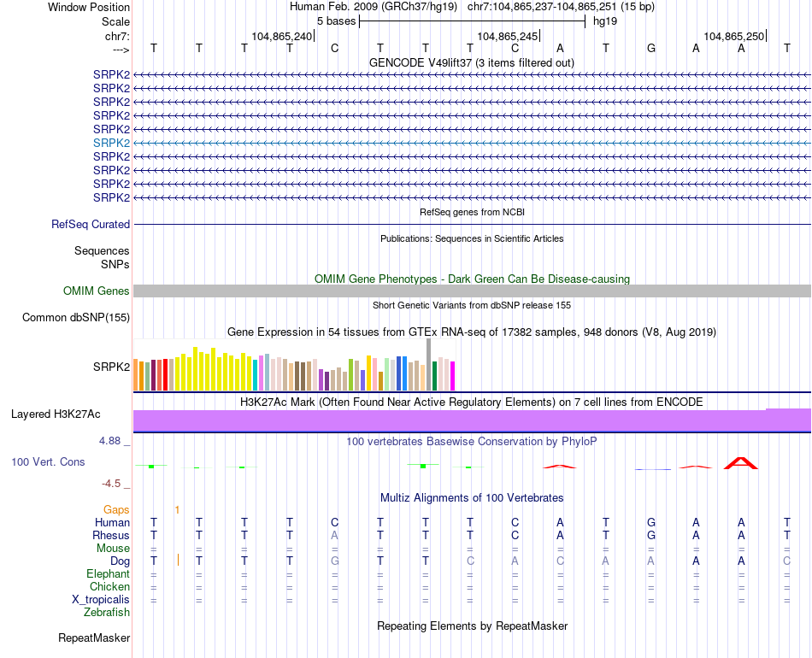This screenshot has height=658, width=812.
Task: Click the magenta last bar in GTEx chart
Action: 453,376
